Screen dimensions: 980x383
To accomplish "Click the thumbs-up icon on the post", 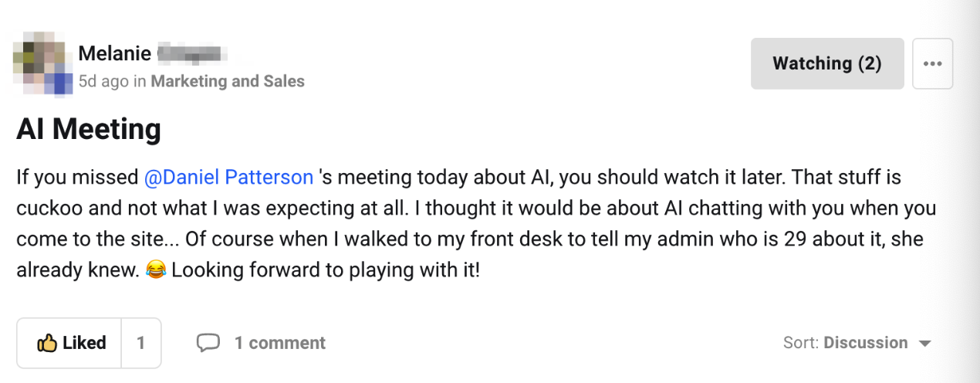I will (47, 343).
